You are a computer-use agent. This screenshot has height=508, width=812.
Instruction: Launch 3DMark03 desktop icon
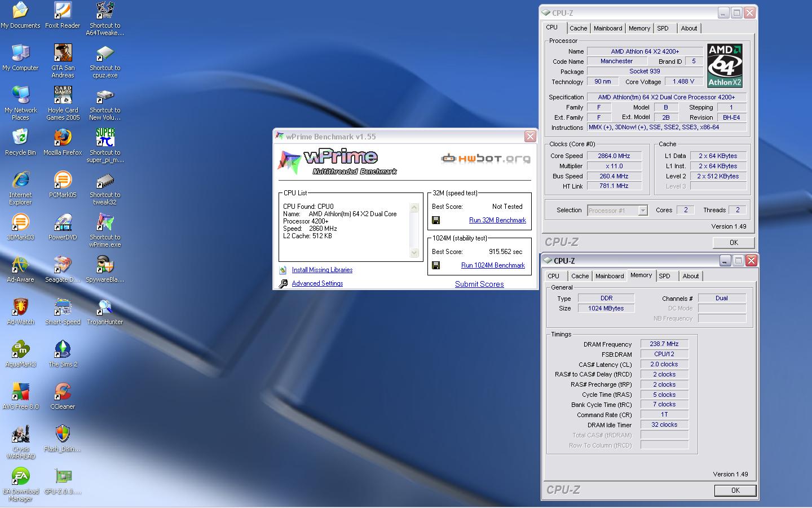(x=20, y=227)
